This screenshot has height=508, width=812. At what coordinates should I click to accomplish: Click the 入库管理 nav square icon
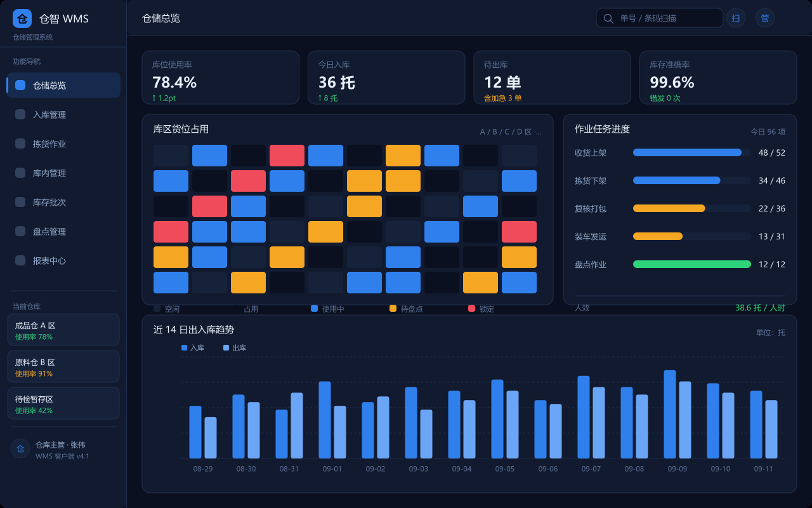(x=20, y=114)
